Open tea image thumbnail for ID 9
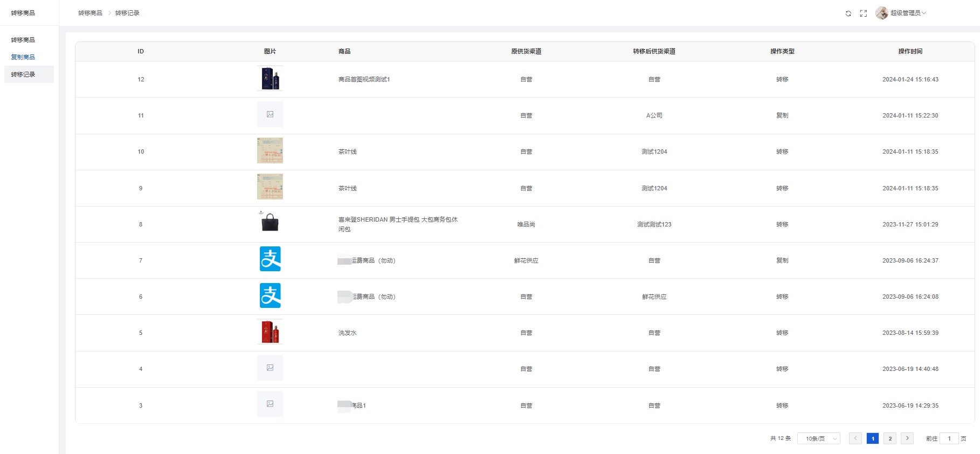Image resolution: width=980 pixels, height=454 pixels. tap(270, 187)
